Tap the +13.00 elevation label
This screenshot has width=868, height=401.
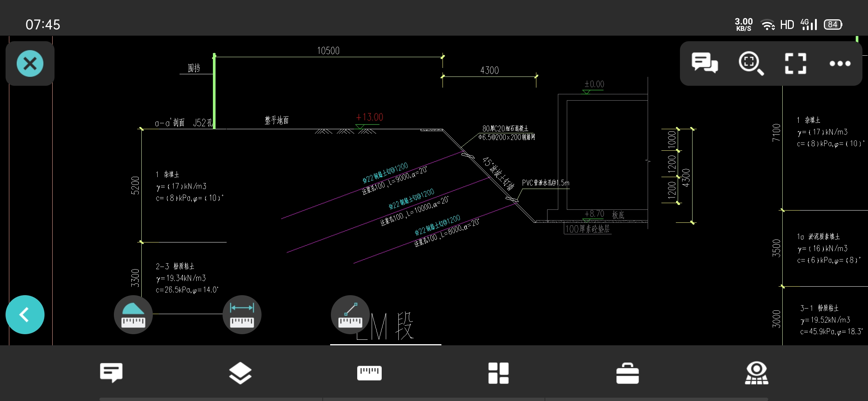pos(369,117)
